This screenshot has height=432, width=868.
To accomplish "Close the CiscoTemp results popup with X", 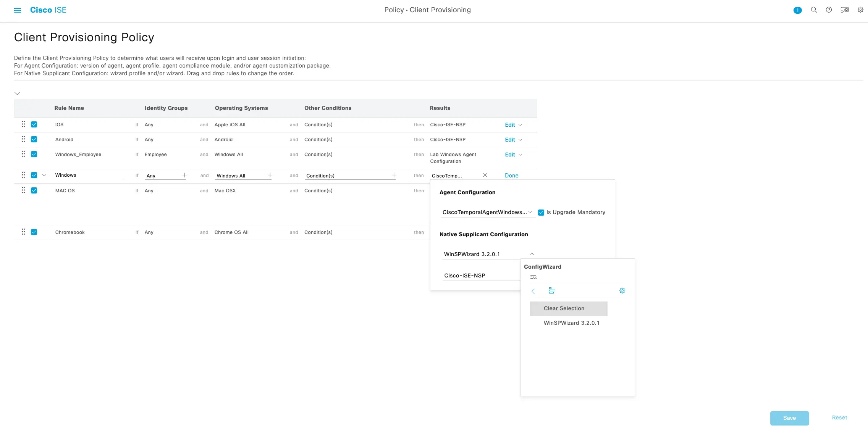I will click(485, 175).
